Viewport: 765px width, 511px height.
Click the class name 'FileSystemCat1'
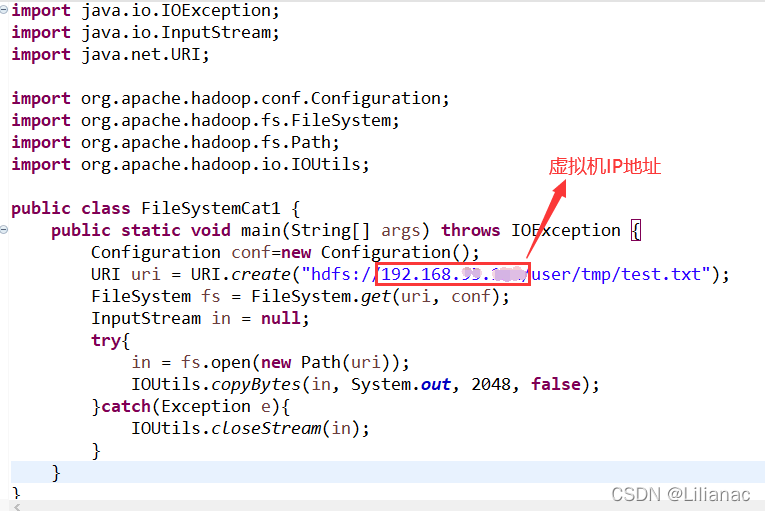(x=211, y=208)
